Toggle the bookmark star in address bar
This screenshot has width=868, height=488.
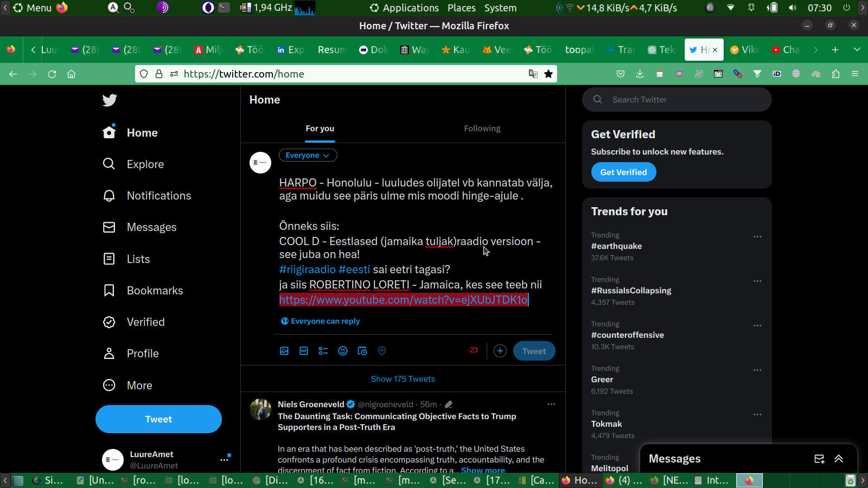[548, 74]
